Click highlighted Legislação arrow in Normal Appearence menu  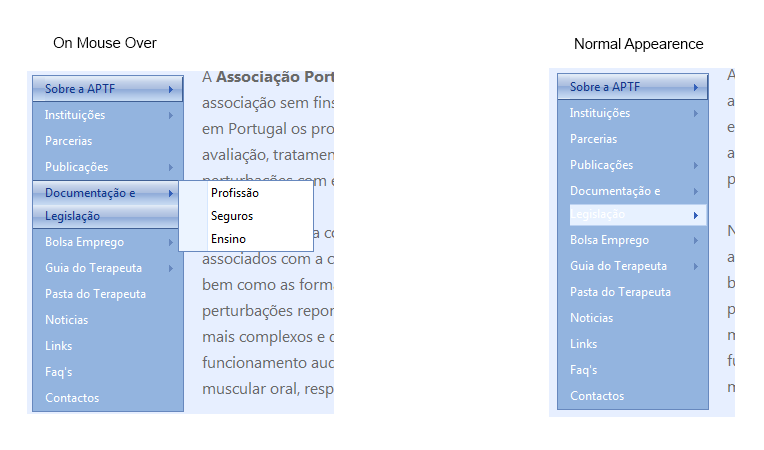pos(695,215)
